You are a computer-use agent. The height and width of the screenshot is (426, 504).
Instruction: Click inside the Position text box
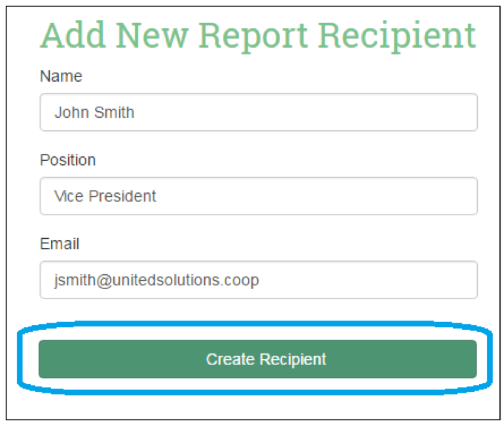(258, 196)
